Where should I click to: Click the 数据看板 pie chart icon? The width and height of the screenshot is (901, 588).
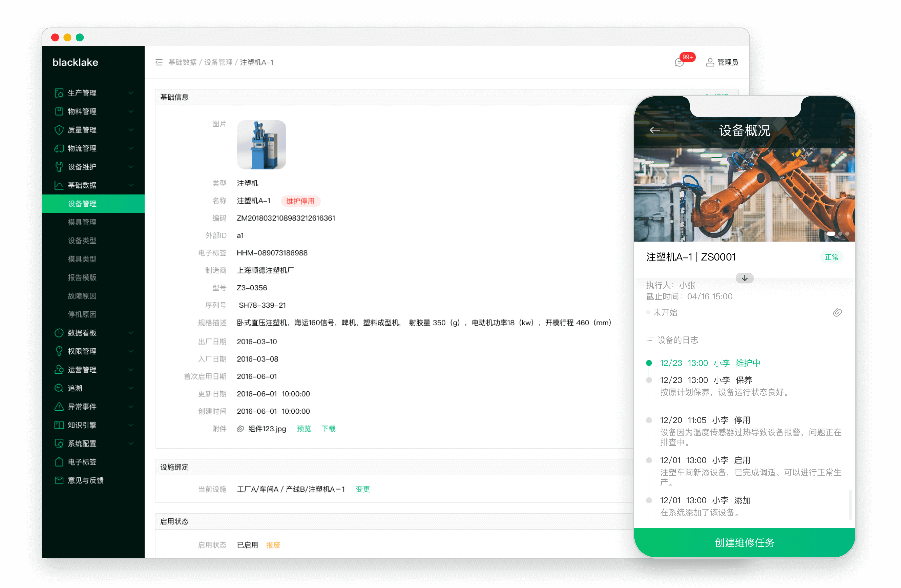(x=59, y=333)
